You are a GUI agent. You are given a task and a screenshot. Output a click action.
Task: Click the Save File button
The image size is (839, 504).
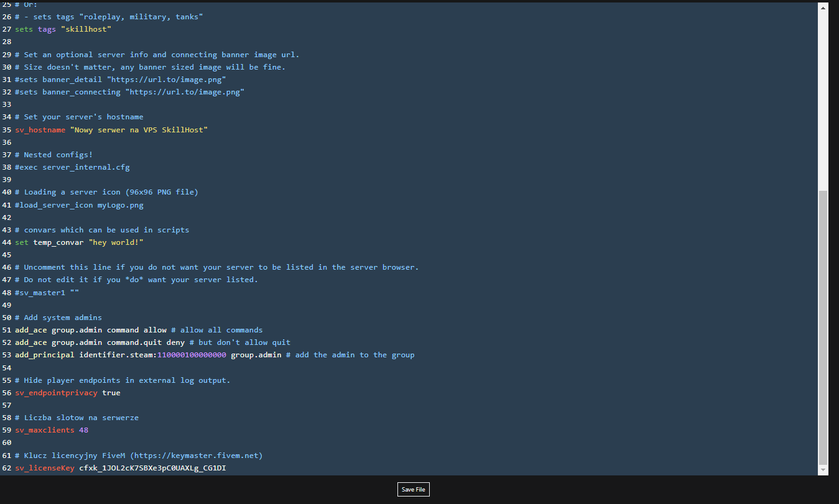click(x=413, y=489)
